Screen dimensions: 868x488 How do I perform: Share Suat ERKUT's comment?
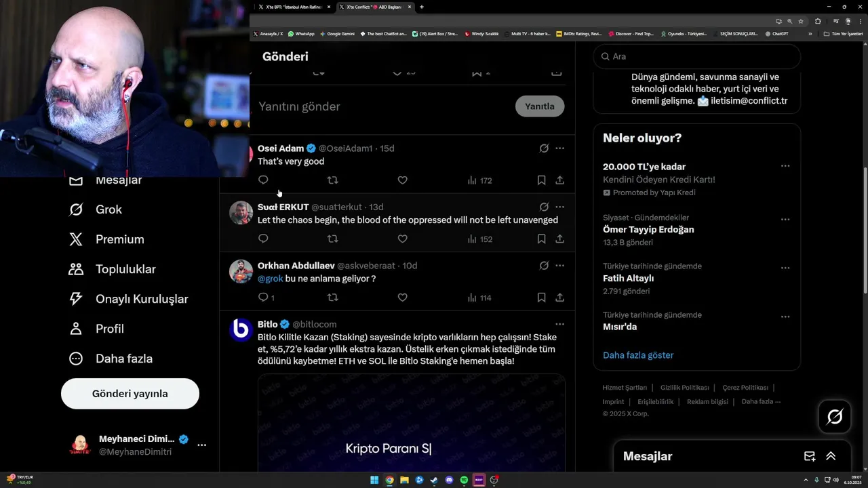click(x=560, y=239)
